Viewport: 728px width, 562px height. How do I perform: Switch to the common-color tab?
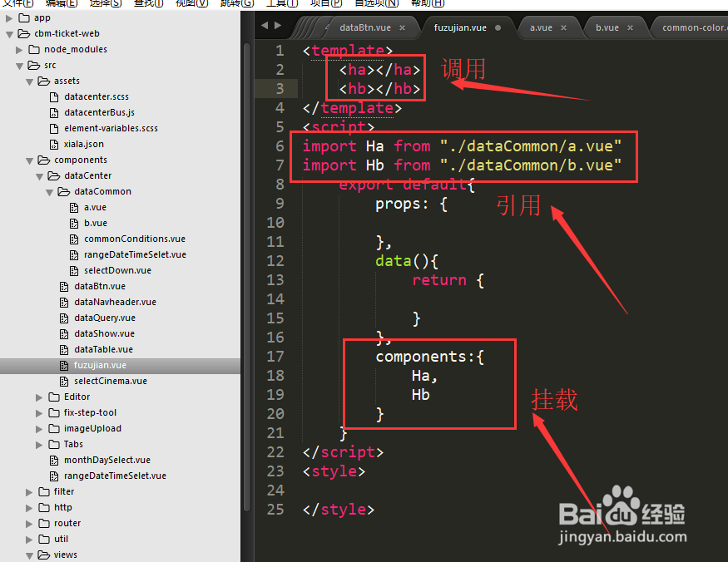[695, 27]
